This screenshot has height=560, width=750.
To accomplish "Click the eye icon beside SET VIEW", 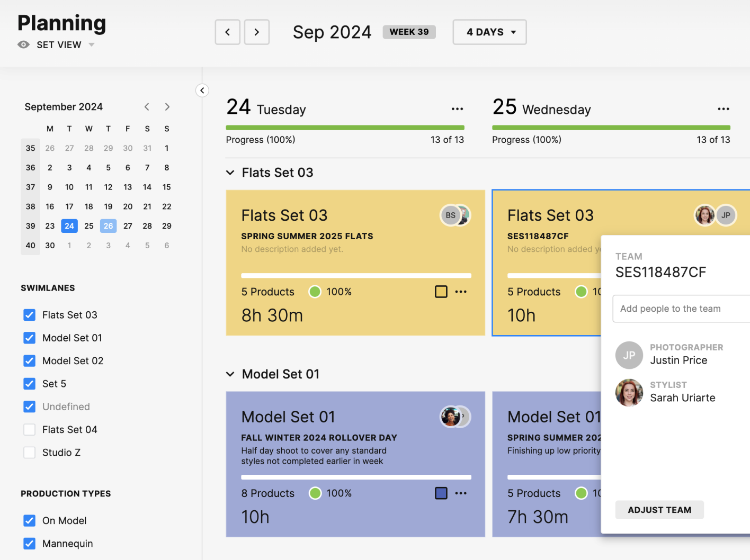I will pos(23,44).
